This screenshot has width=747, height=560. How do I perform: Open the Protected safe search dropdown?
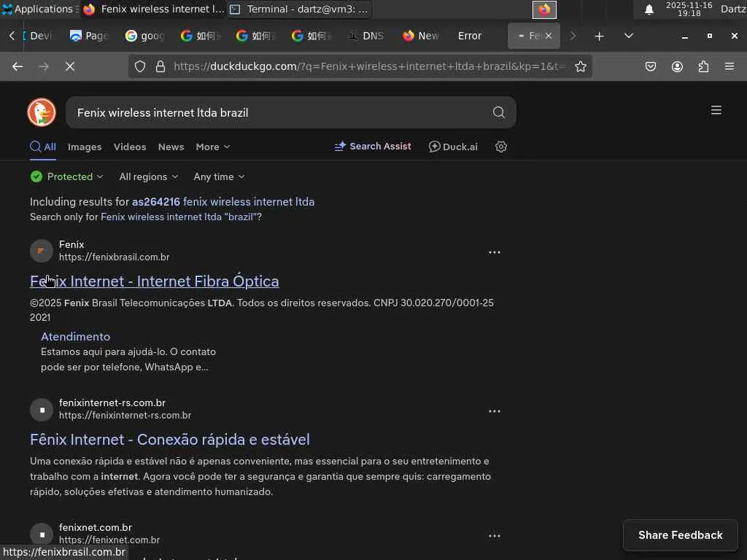coord(66,176)
